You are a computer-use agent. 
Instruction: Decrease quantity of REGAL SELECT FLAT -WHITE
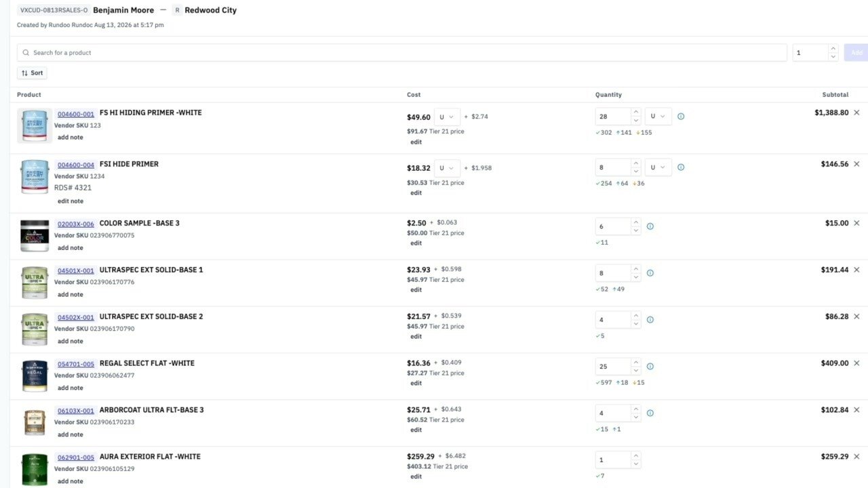click(635, 371)
